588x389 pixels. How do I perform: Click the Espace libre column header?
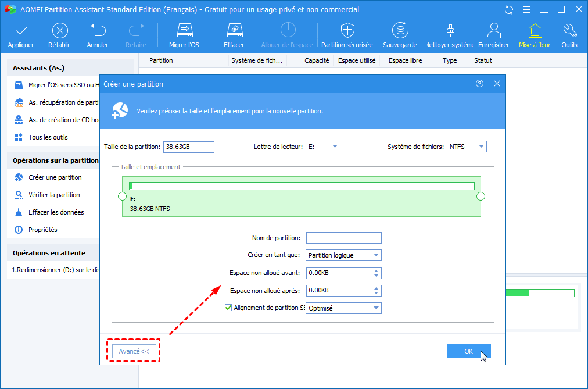[406, 60]
